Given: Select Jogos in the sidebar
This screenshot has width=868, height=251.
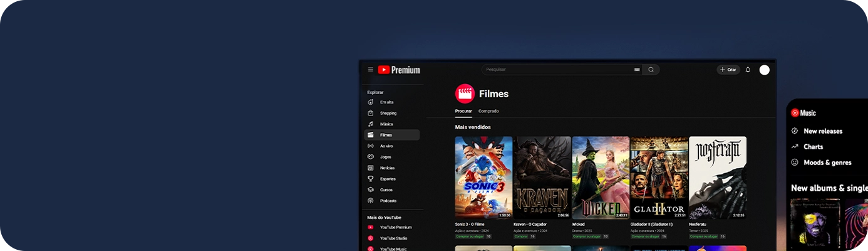Looking at the screenshot, I should 385,157.
